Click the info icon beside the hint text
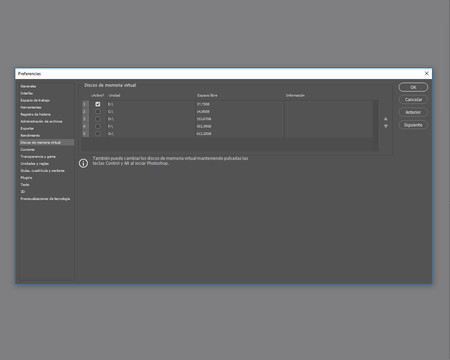Screen dimensions: 450x360 [83, 163]
